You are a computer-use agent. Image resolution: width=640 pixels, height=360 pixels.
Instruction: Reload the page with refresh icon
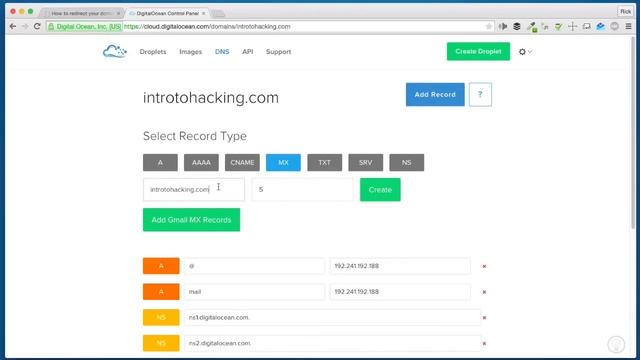(x=37, y=27)
